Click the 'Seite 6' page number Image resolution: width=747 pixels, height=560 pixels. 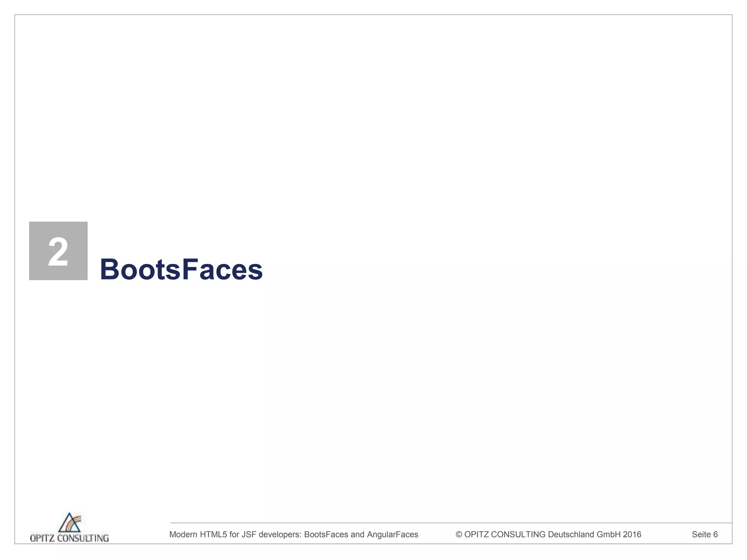tap(705, 534)
